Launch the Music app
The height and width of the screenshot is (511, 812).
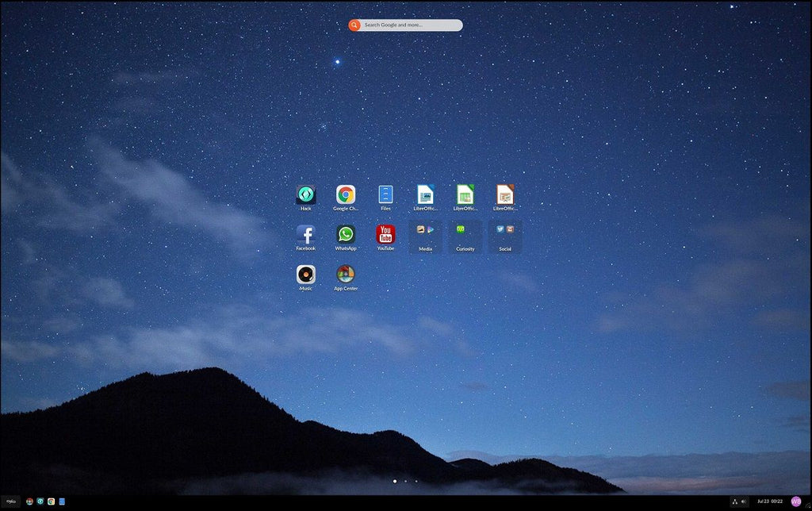point(305,275)
